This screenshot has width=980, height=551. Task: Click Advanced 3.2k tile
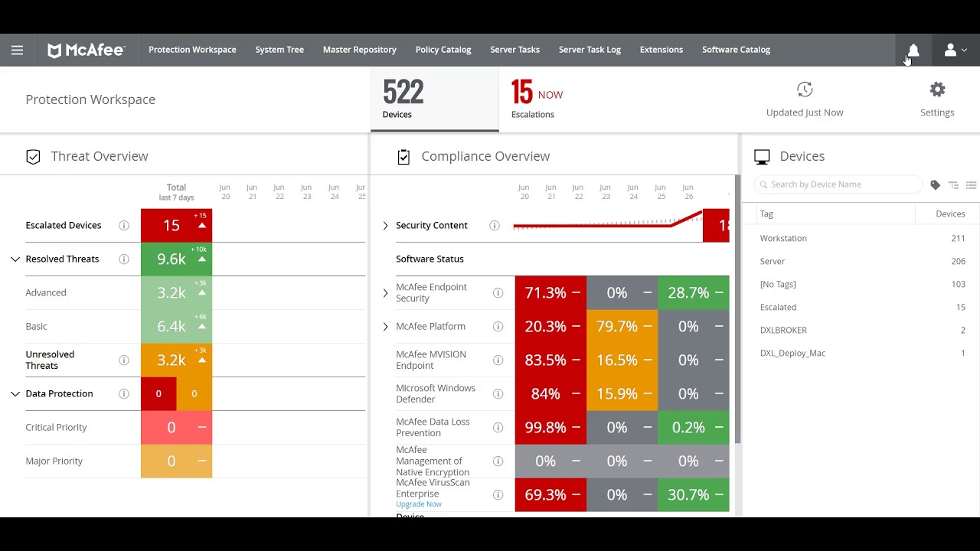pyautogui.click(x=176, y=293)
